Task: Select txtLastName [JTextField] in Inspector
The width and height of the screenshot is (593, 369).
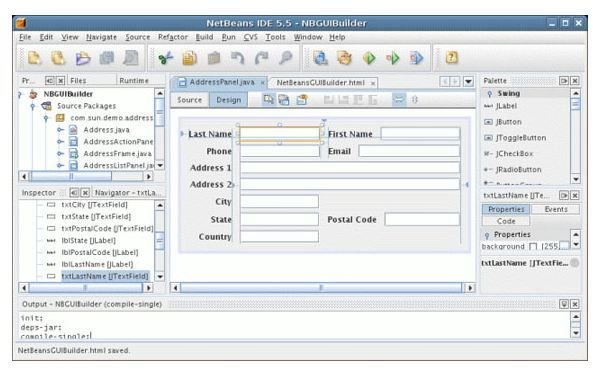Action: click(x=105, y=276)
